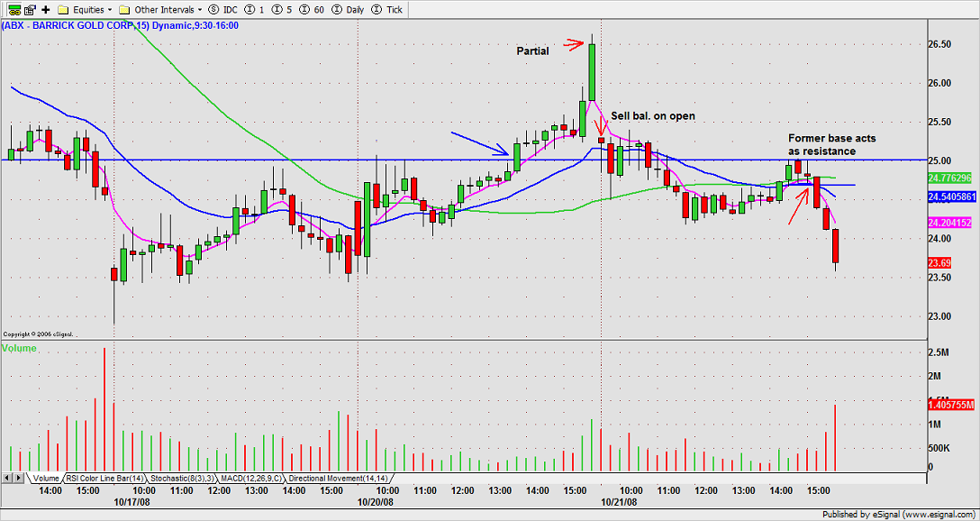Click the study tabs scroll-right arrow

[x=19, y=479]
